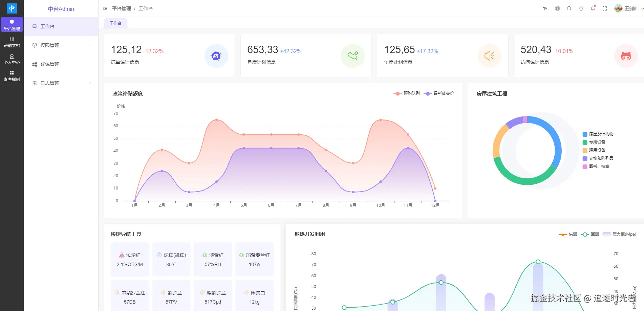
Task: Open the language globe icon
Action: click(557, 8)
